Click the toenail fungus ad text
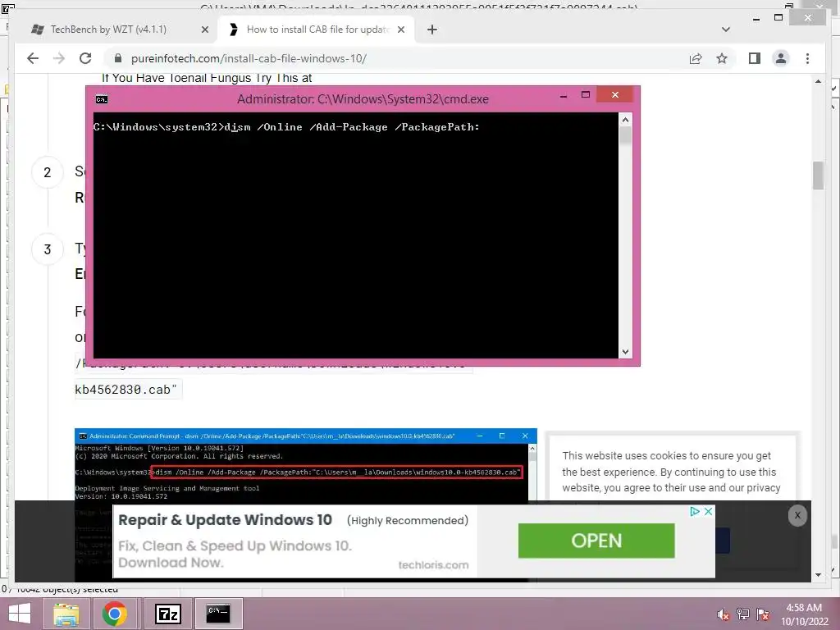The width and height of the screenshot is (840, 630). [207, 78]
